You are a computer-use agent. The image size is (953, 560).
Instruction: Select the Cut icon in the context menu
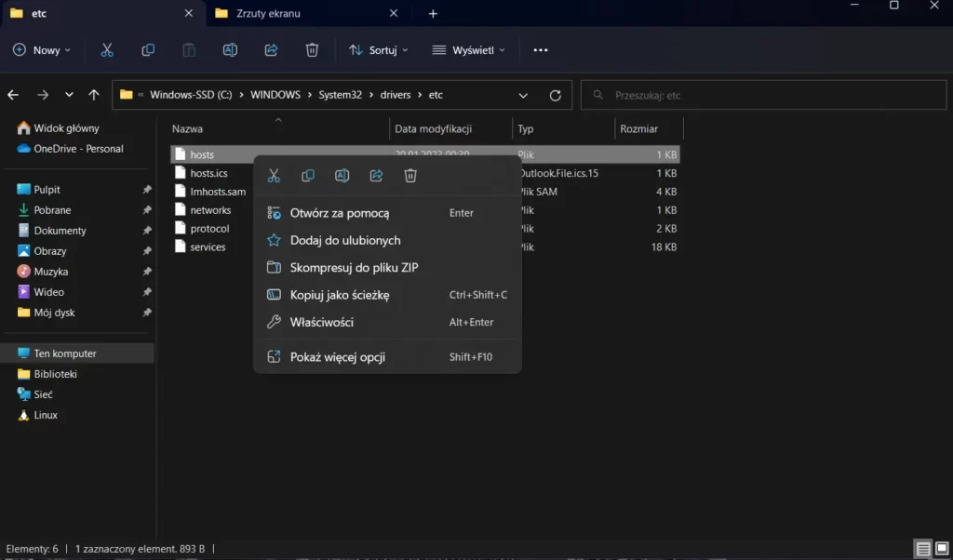[274, 175]
